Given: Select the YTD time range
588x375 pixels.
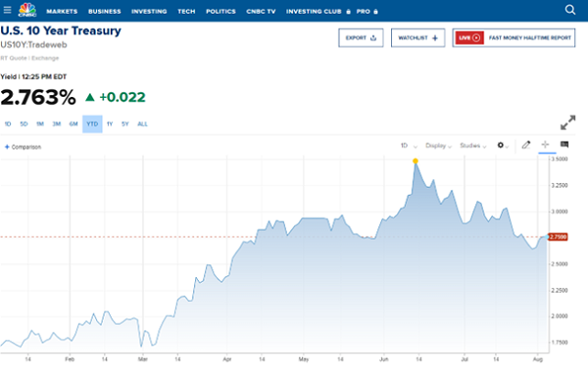Looking at the screenshot, I should pos(92,124).
